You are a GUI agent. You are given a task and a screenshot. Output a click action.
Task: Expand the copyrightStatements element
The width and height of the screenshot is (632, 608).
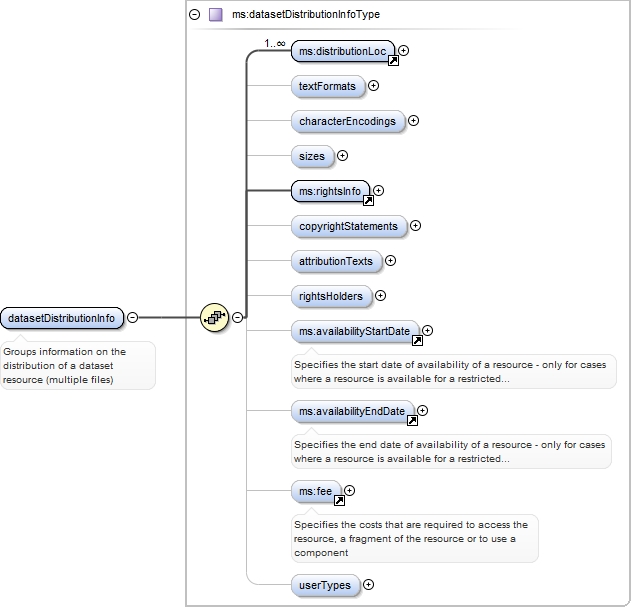(x=415, y=226)
